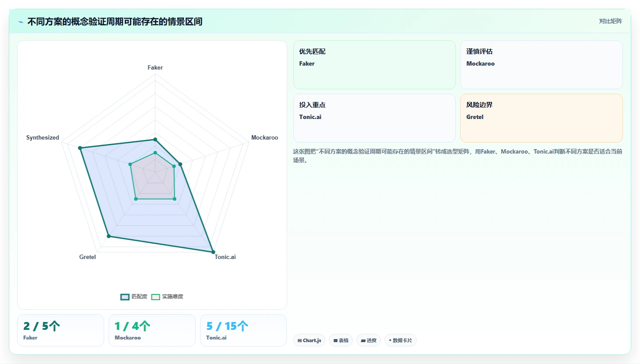Click the 匹配度 data point on the Gretel axis
640x364 pixels.
[109, 236]
